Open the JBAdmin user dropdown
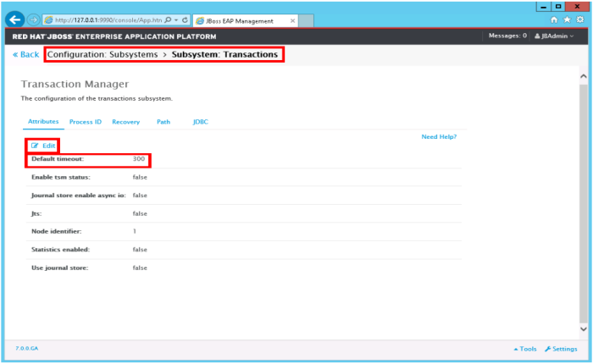 (x=554, y=36)
